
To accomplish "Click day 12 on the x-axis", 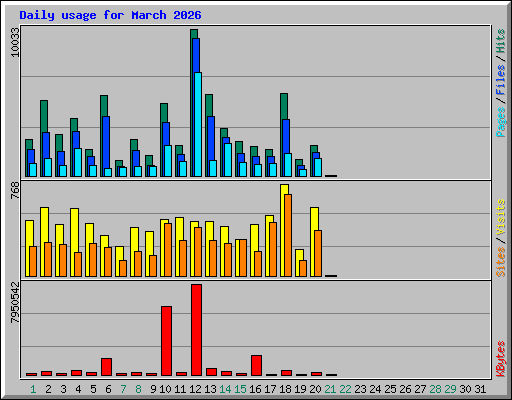I will pos(195,389).
